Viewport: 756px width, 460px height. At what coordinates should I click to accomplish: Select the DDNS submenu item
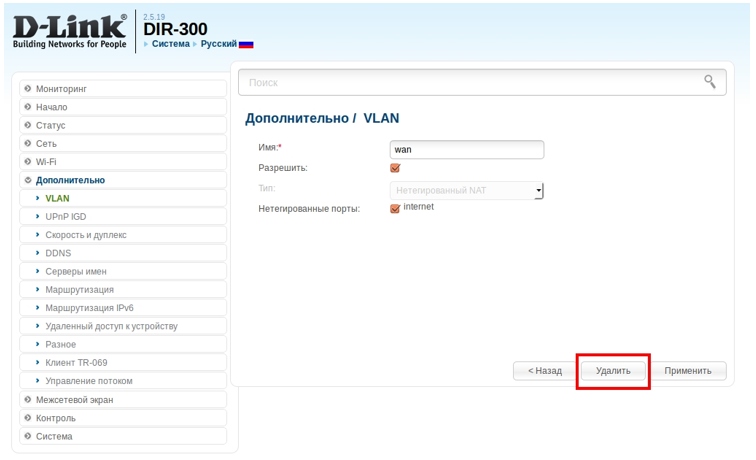tap(58, 253)
